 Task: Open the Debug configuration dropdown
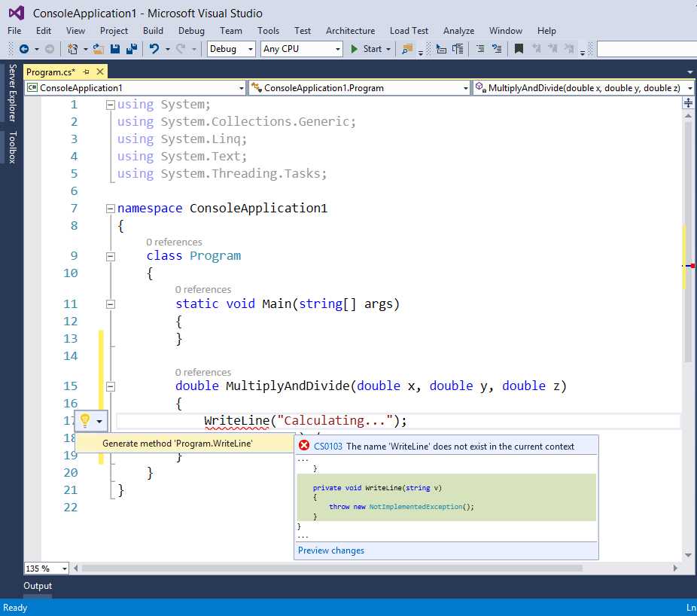[x=230, y=48]
